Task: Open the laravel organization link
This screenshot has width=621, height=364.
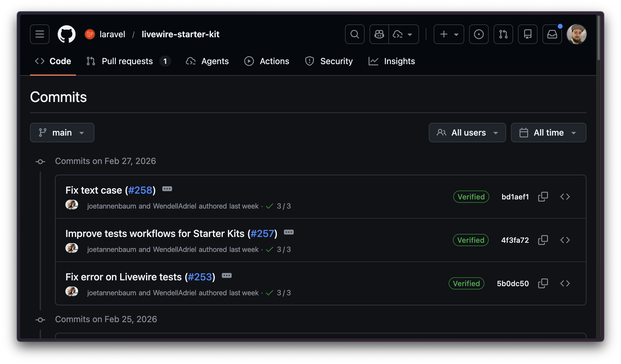Action: coord(112,34)
